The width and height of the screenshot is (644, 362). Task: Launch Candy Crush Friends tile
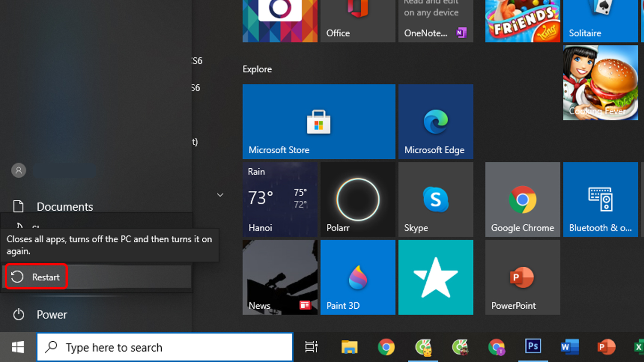point(522,21)
